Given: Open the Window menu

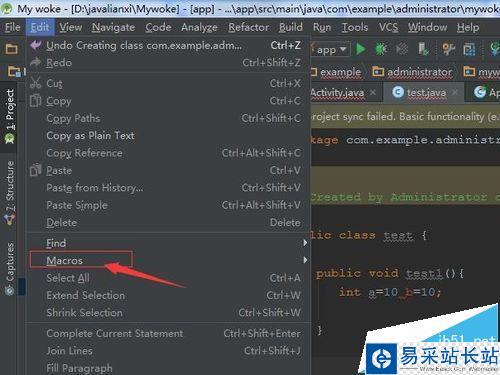Looking at the screenshot, I should [427, 27].
